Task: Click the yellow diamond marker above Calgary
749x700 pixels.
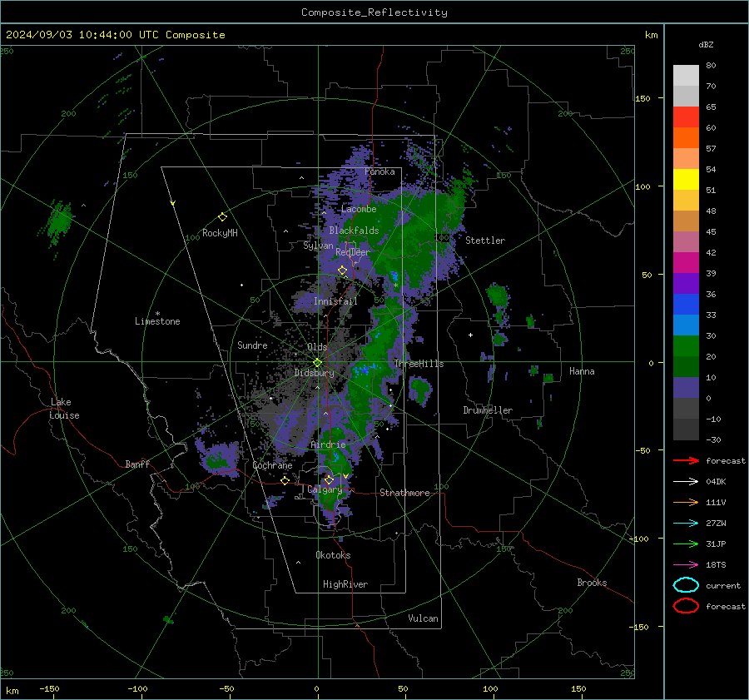Action: point(329,479)
